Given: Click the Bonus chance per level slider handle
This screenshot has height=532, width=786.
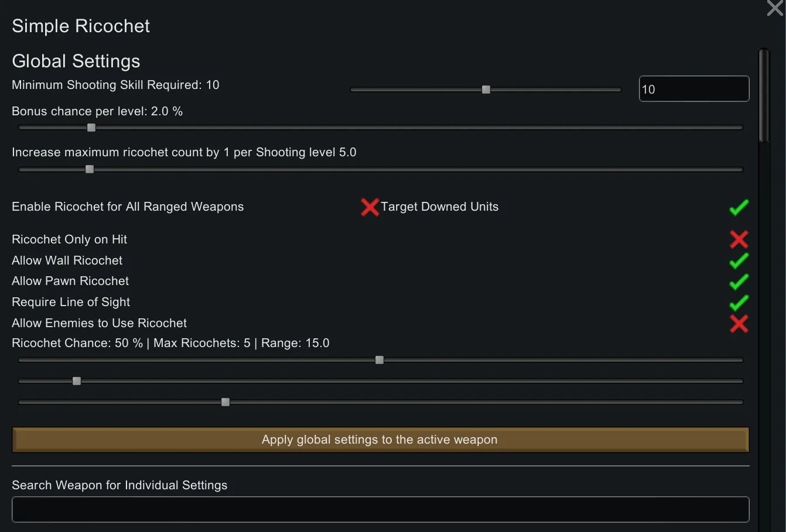Looking at the screenshot, I should coord(91,128).
